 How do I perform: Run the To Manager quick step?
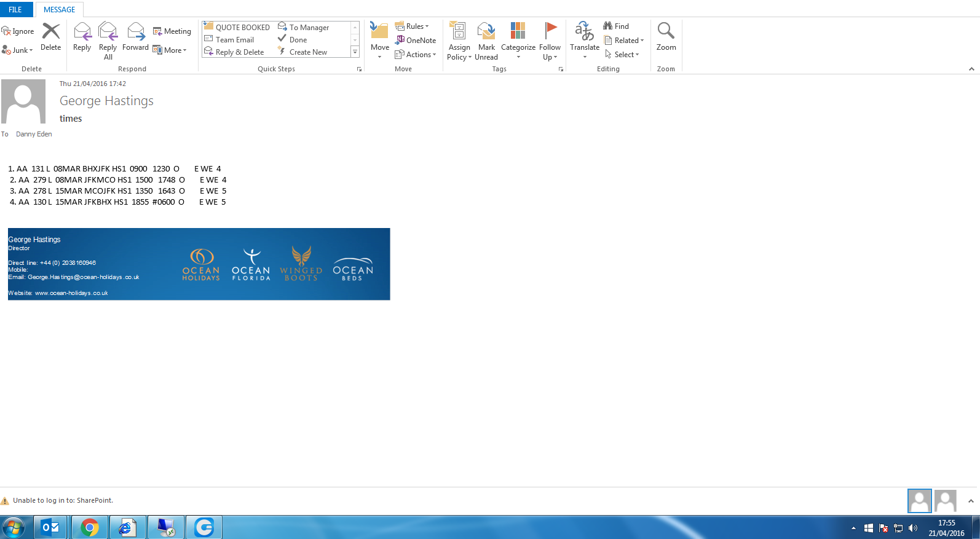pos(304,27)
